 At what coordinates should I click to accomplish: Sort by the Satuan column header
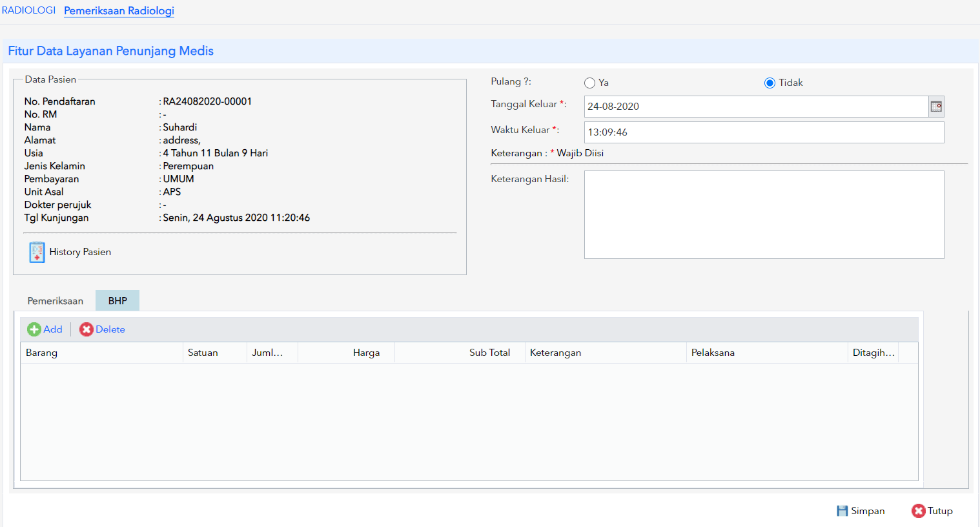[x=215, y=353]
